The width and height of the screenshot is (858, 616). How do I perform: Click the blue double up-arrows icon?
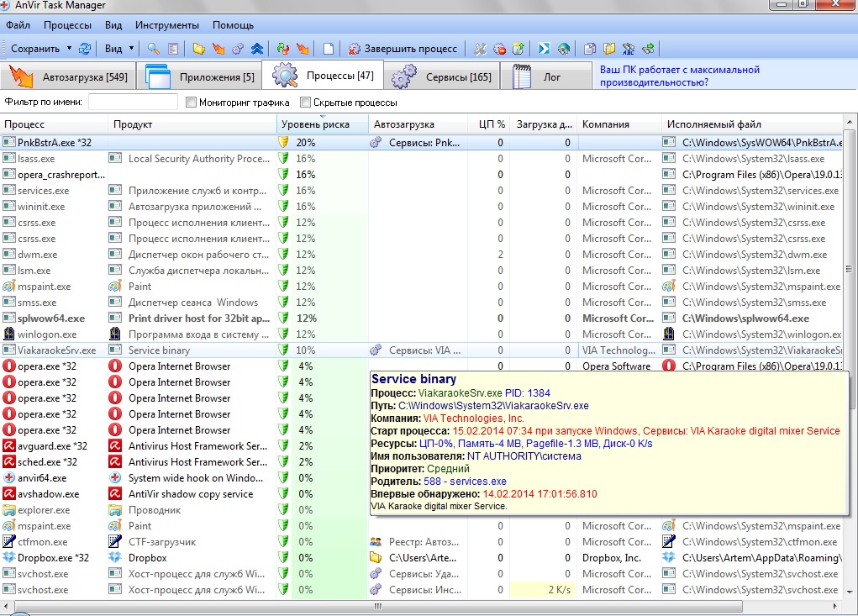256,49
